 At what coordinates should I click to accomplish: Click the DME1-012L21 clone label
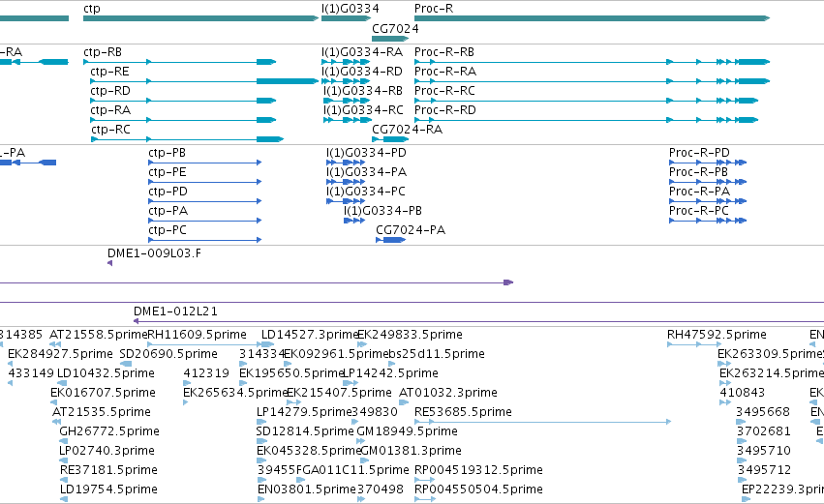(x=175, y=311)
